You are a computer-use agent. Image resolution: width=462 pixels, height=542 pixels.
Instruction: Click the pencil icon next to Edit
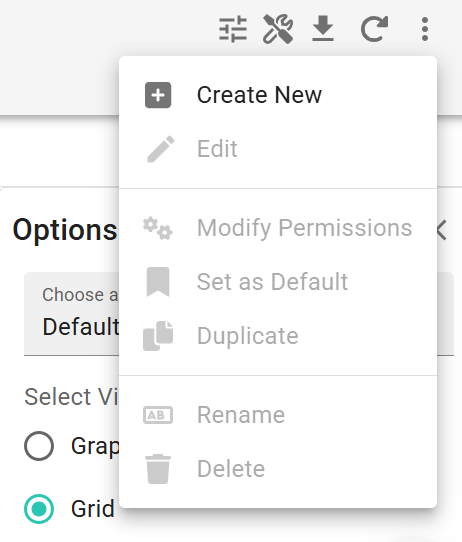tap(161, 149)
